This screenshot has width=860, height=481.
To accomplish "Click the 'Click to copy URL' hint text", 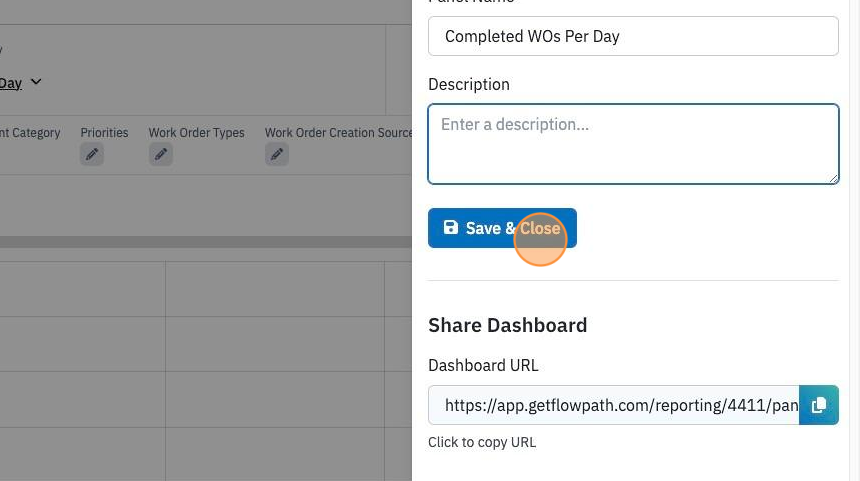I will (x=482, y=442).
